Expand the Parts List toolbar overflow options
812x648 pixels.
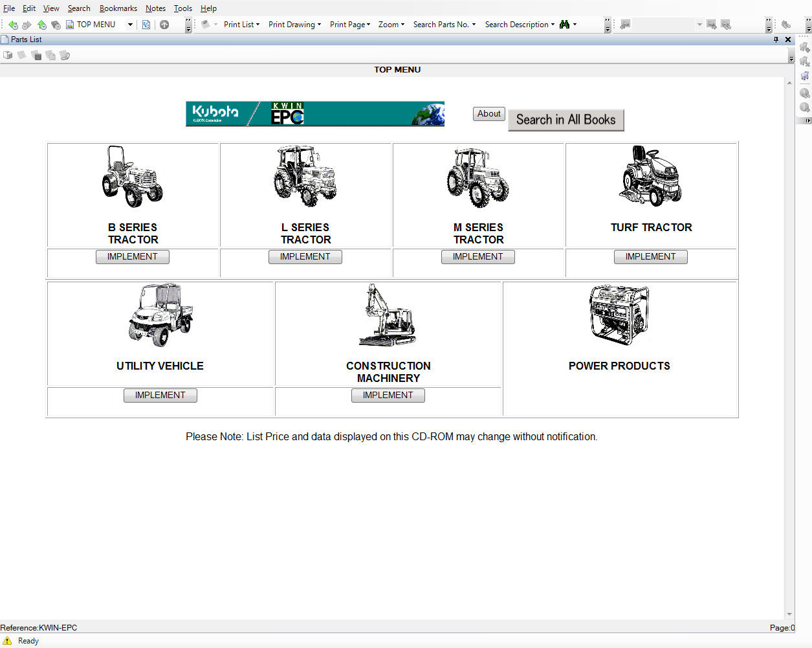[791, 57]
